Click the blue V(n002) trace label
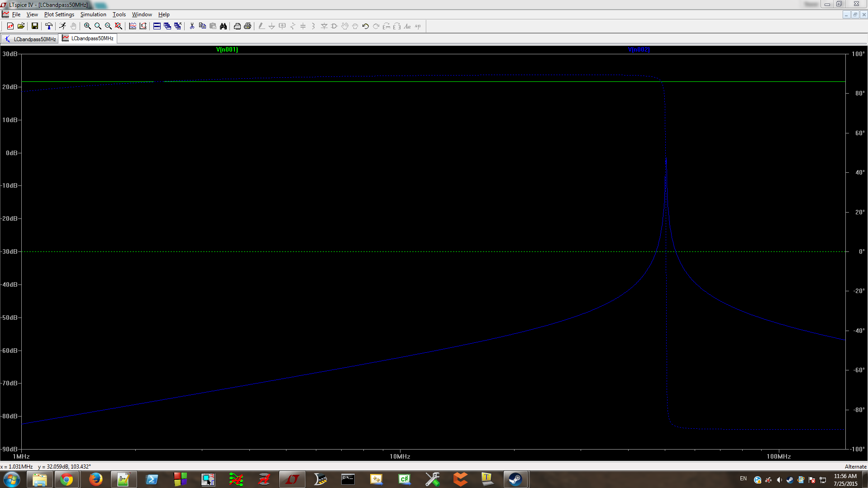868x488 pixels. (639, 50)
